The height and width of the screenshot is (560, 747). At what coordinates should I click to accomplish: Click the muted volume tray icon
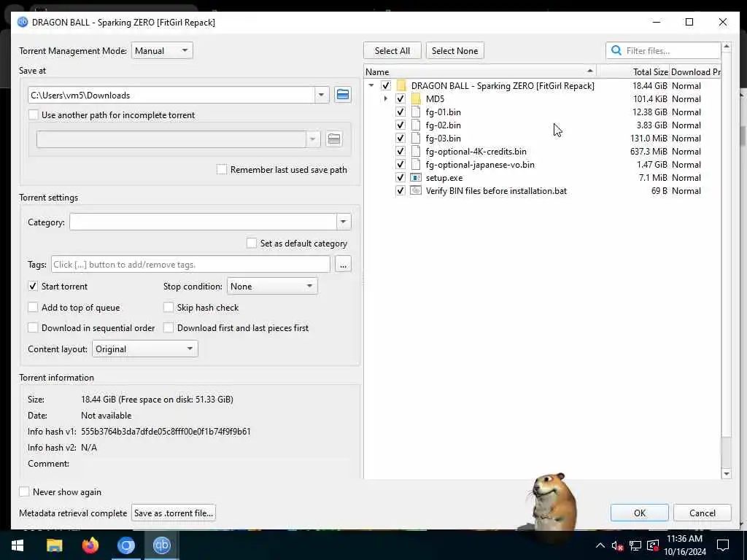pos(617,545)
